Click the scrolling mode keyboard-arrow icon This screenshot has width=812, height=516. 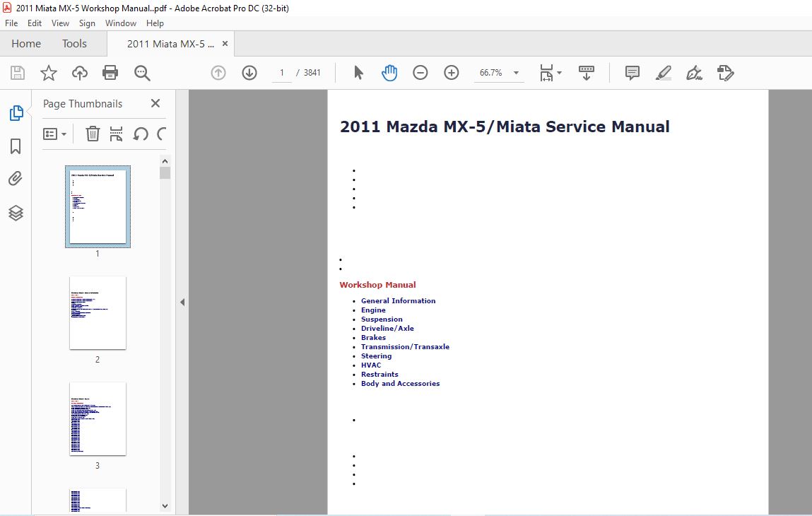tap(587, 73)
